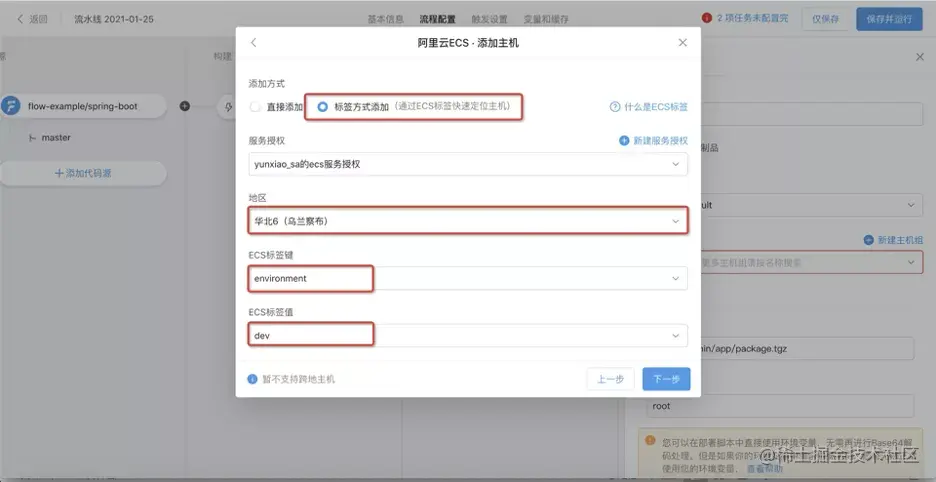Click the plus icon beside 新建主机组
Viewport: 936px width, 482px height.
869,240
